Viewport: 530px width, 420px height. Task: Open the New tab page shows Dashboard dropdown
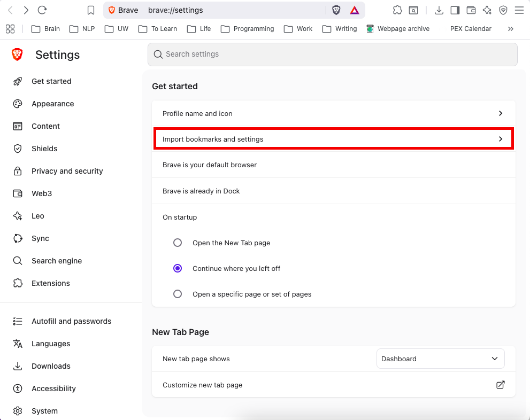441,359
